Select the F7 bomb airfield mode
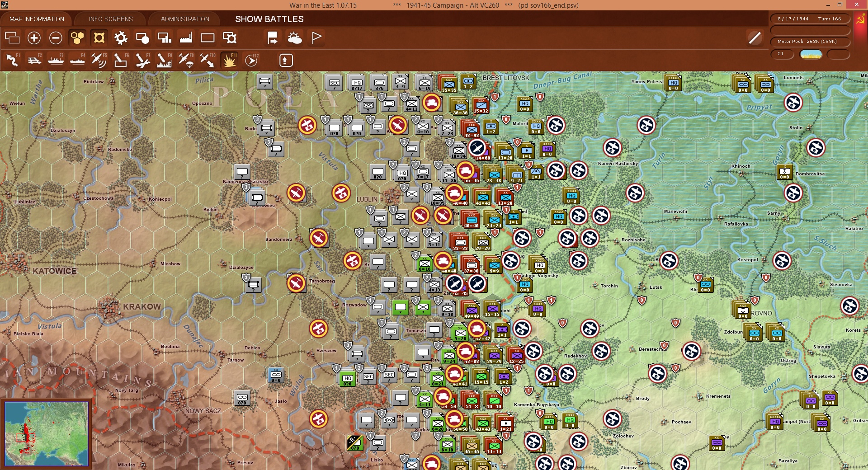Image resolution: width=868 pixels, height=470 pixels. pyautogui.click(x=142, y=60)
